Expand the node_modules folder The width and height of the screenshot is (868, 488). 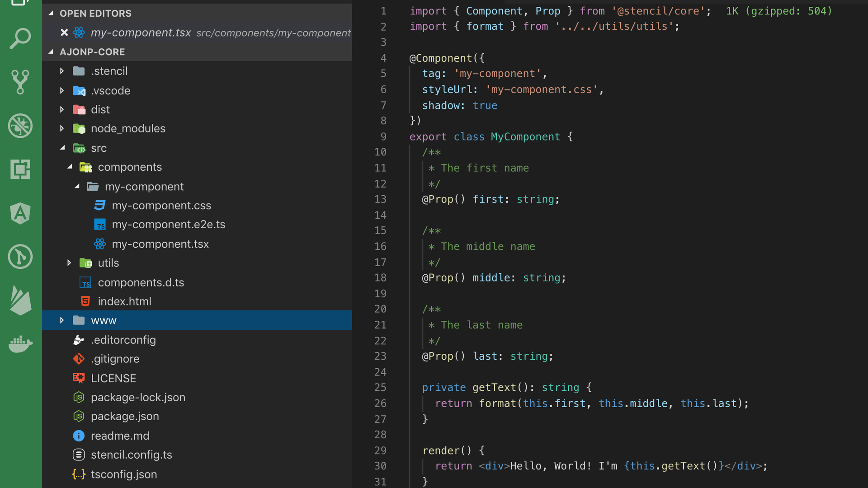pos(128,129)
